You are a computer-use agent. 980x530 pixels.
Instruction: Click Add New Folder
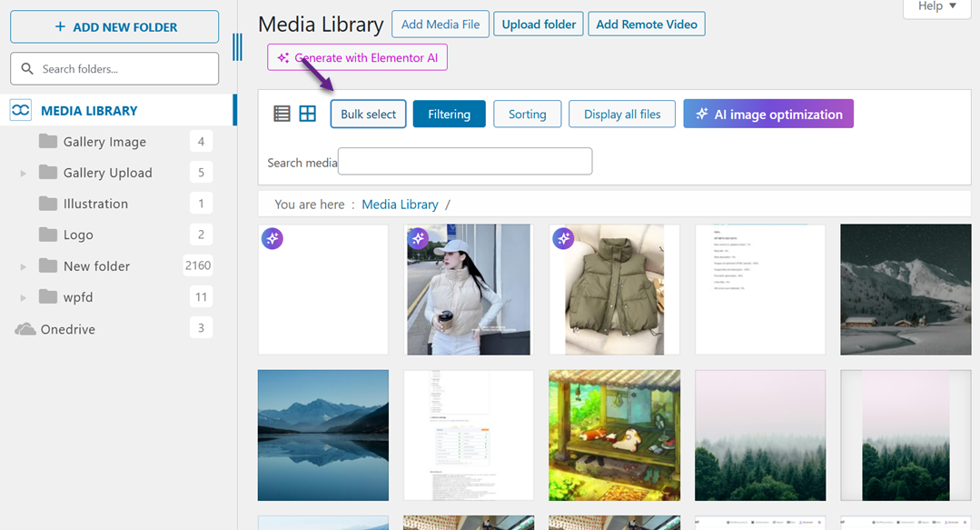pyautogui.click(x=114, y=26)
